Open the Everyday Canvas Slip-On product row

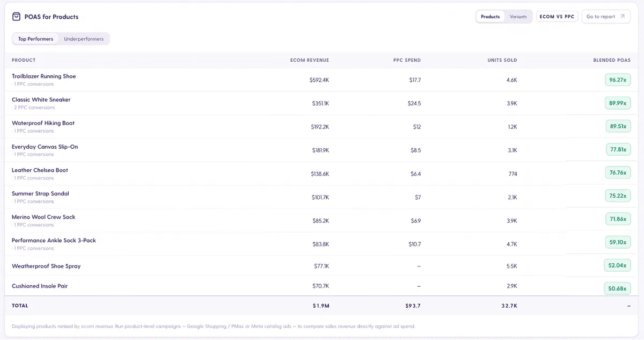(x=321, y=150)
